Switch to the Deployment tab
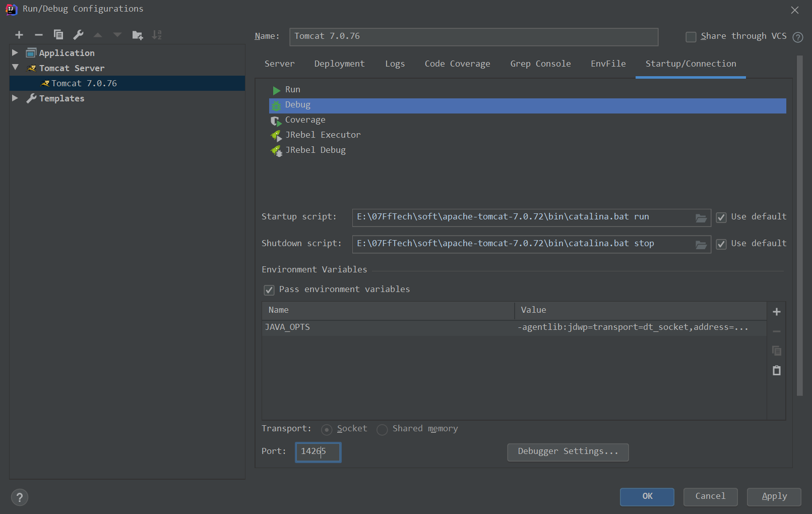Viewport: 812px width, 514px height. 339,64
